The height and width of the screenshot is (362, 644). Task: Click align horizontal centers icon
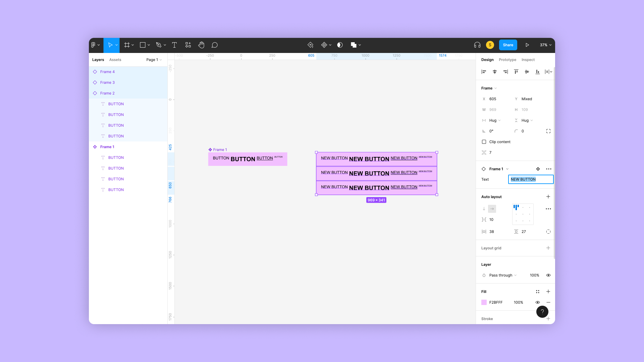coord(494,72)
